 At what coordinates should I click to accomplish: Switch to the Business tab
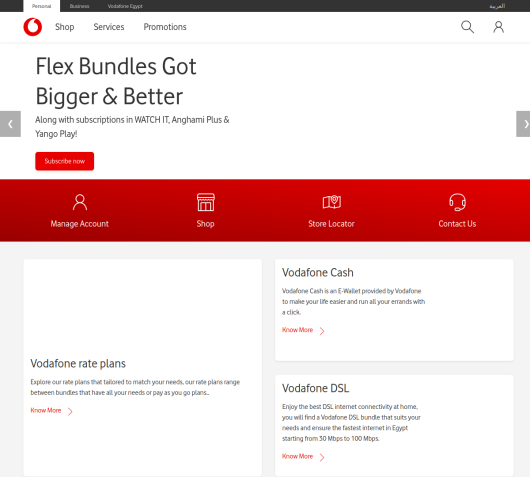79,6
